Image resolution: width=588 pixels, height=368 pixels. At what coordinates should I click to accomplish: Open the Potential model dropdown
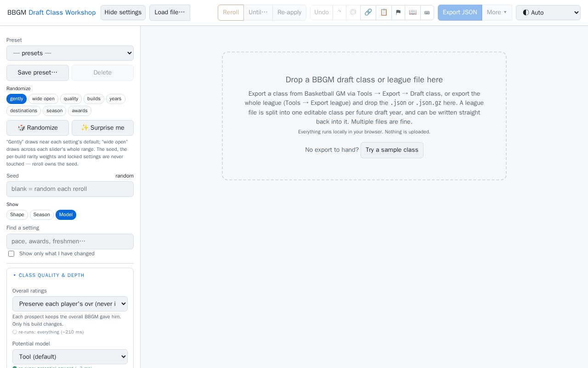pyautogui.click(x=70, y=356)
